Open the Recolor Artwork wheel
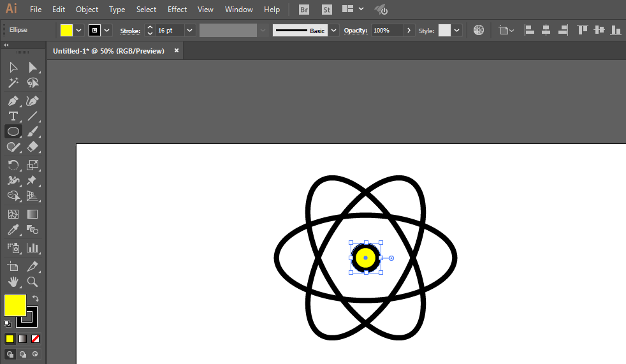 click(479, 30)
